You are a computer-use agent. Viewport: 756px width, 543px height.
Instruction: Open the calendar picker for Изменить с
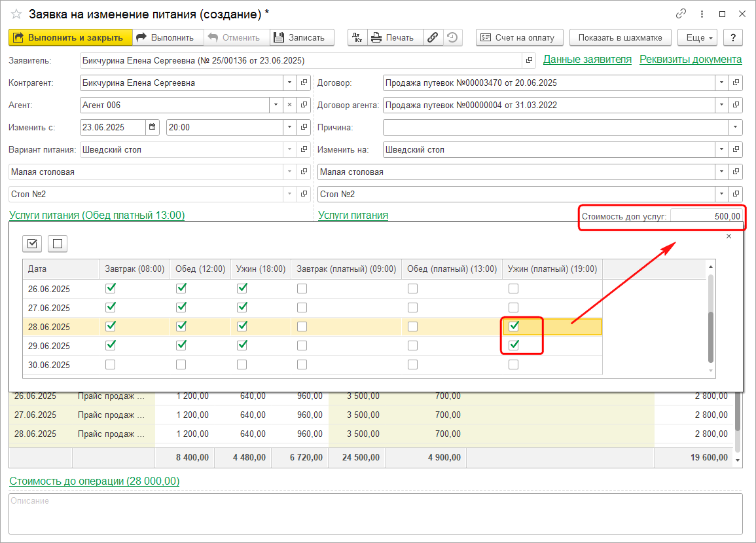coord(153,127)
